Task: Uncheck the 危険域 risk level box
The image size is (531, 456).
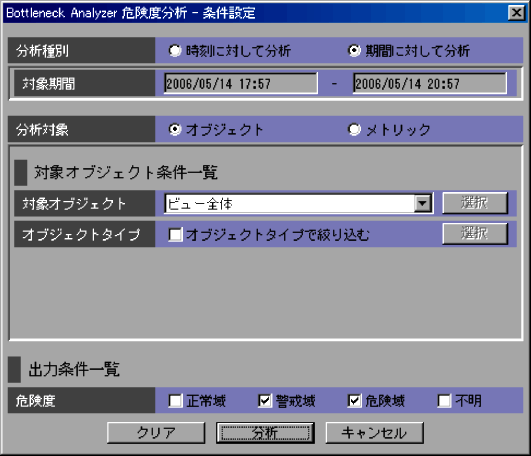Action: [x=355, y=401]
